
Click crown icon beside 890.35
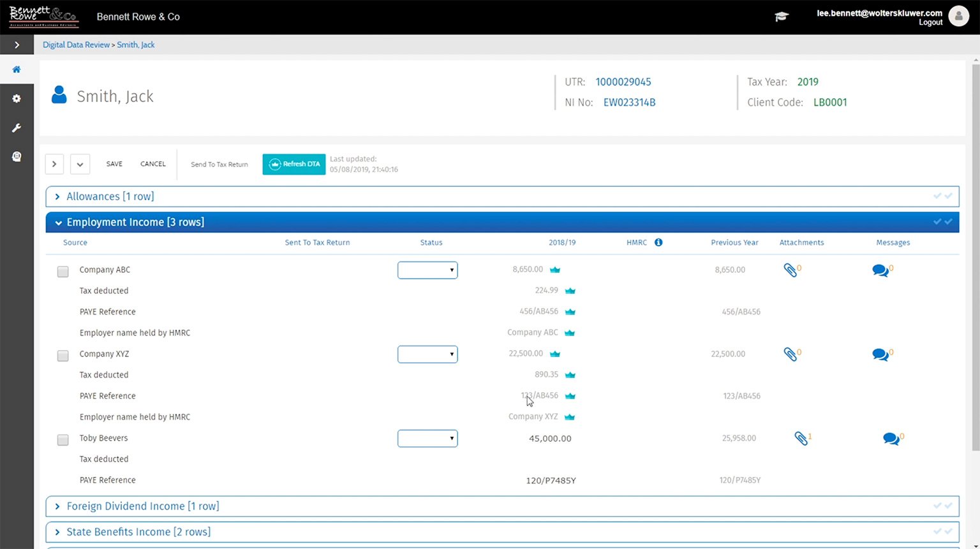(x=570, y=375)
